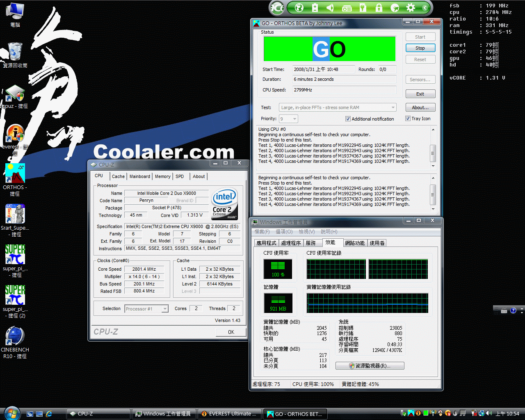Open Resource Monitor button in Task Manager
Screen dimensions: 525x420
coord(370,366)
